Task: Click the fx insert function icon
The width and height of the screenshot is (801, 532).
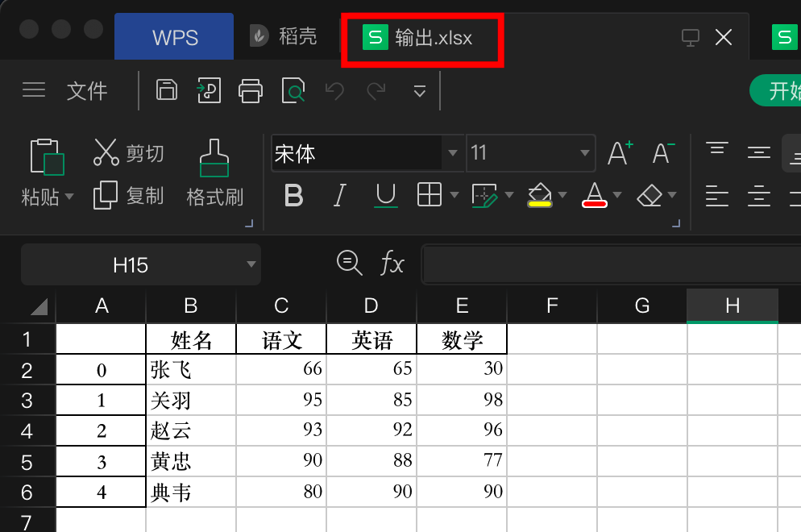Action: [x=392, y=264]
